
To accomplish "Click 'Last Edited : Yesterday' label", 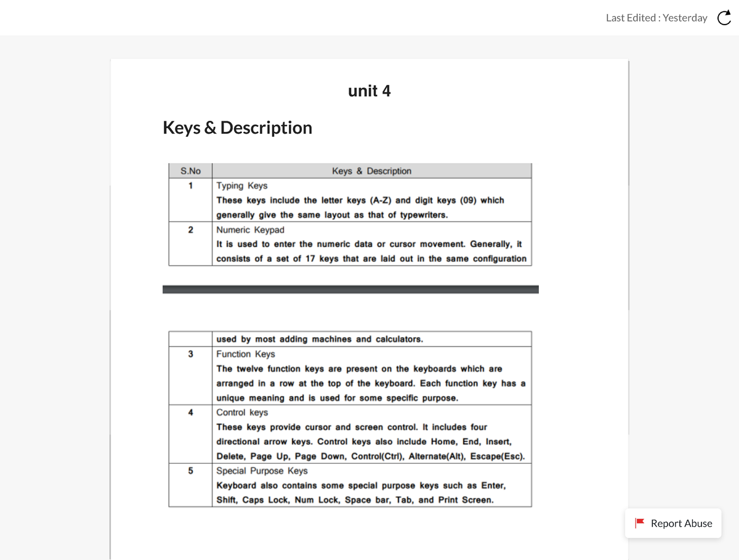I will click(x=656, y=18).
